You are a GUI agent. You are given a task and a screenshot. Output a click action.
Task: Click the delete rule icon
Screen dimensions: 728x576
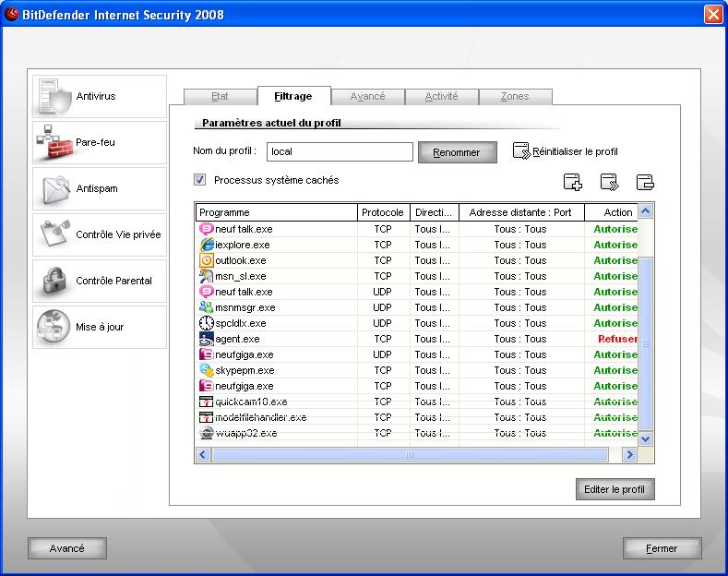point(645,182)
